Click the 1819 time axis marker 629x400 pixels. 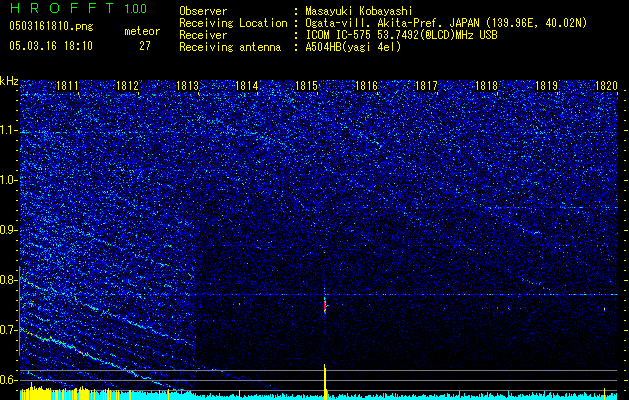pyautogui.click(x=546, y=85)
